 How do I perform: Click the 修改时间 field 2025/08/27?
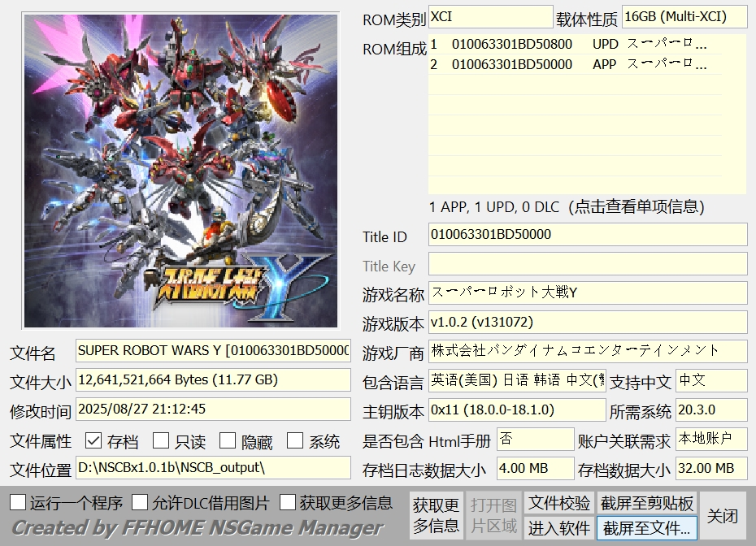tap(213, 409)
